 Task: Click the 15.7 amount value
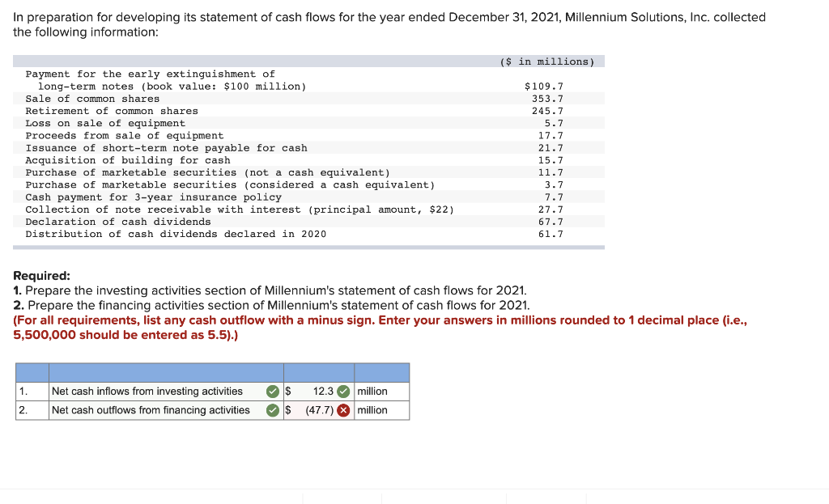551,160
